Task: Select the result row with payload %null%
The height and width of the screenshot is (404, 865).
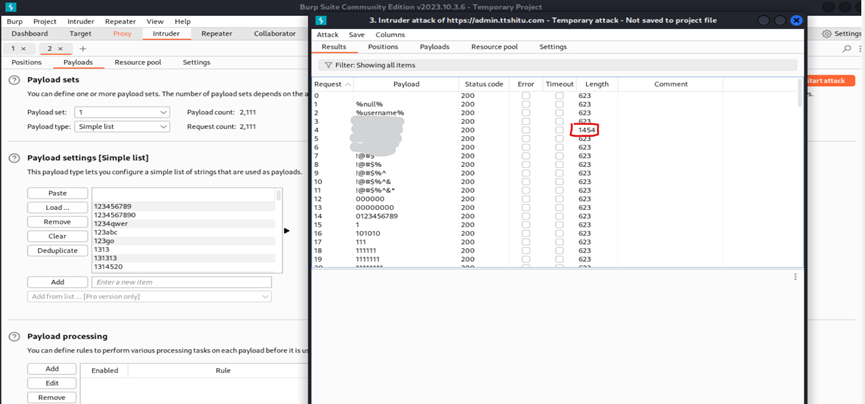Action: click(555, 104)
